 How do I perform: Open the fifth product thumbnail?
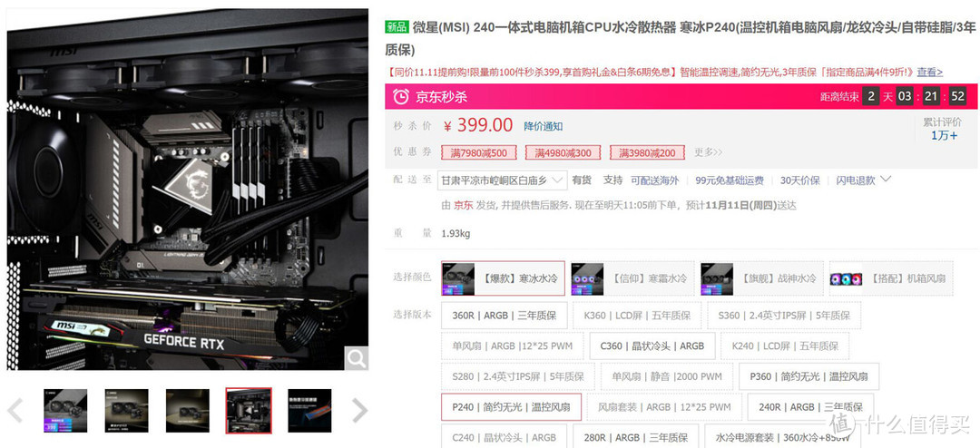click(x=309, y=411)
